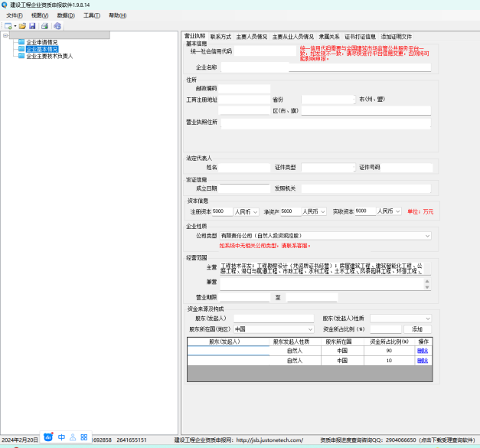
Task: Click the globe icon in toolbar
Action: click(57, 26)
